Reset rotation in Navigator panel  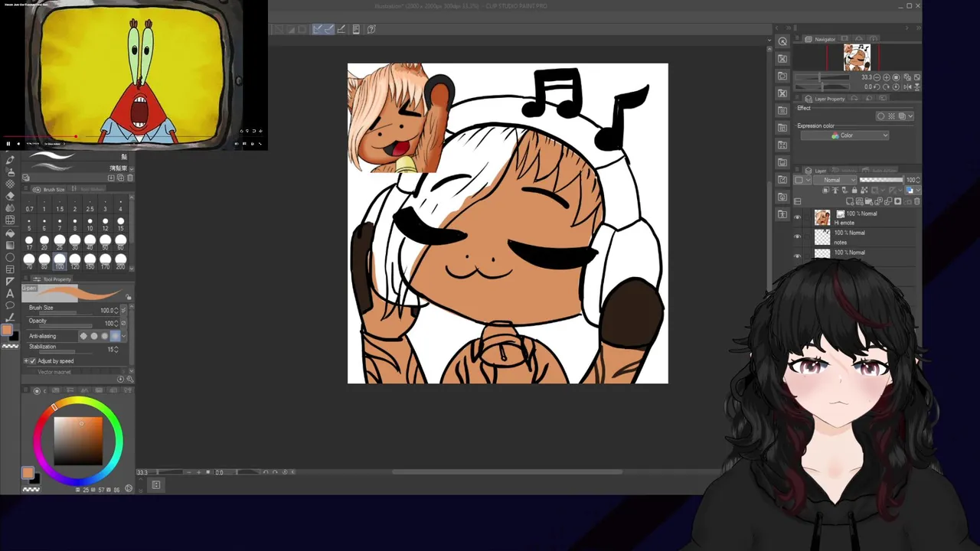[x=896, y=87]
